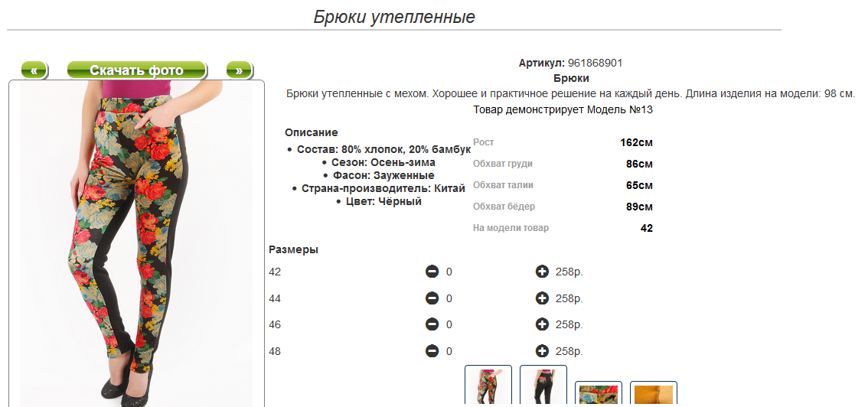The height and width of the screenshot is (407, 868).
Task: Select third thumbnail with floral fabric closeup
Action: (599, 394)
